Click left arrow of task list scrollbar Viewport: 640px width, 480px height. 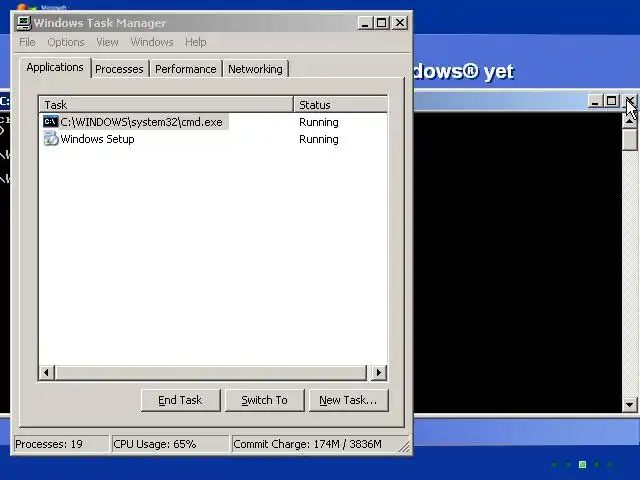[47, 372]
